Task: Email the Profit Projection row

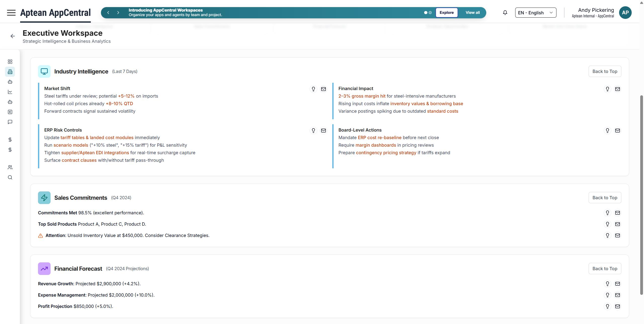Action: 617,306
